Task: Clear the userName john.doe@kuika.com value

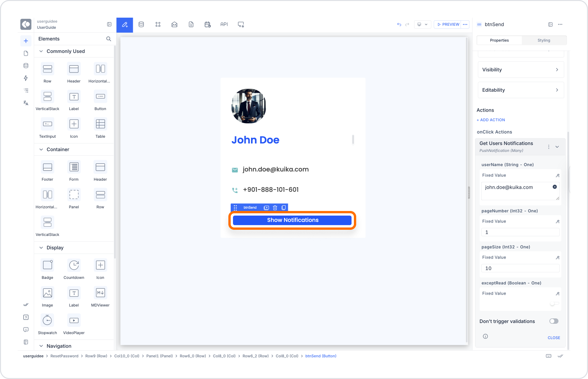Action: coord(555,187)
